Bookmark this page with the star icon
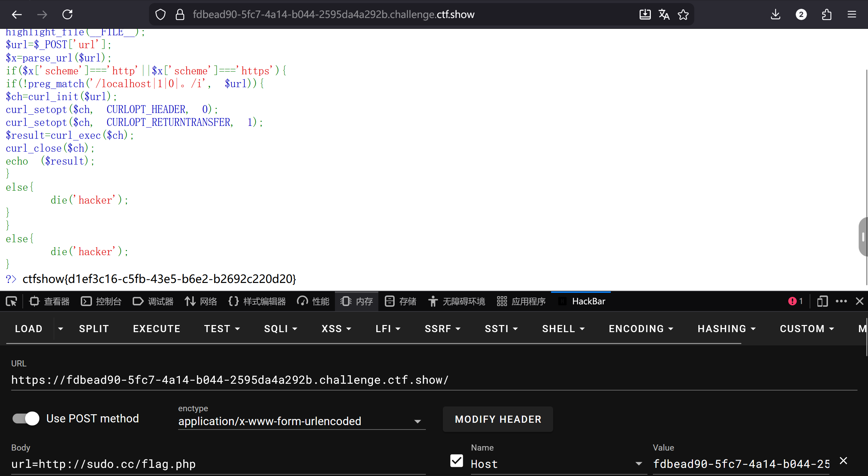 click(x=683, y=15)
